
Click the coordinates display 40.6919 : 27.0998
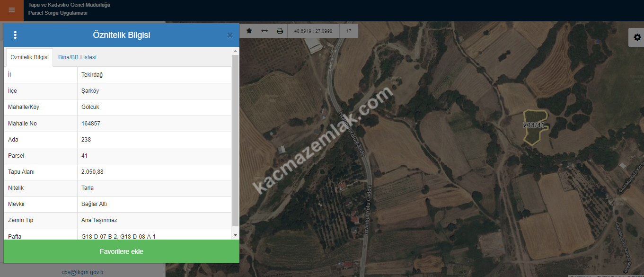pyautogui.click(x=313, y=31)
